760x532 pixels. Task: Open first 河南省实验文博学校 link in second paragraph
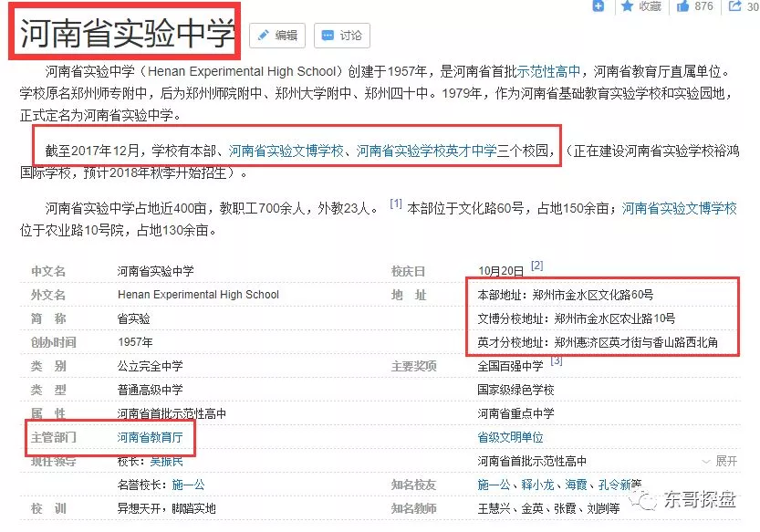coord(286,151)
